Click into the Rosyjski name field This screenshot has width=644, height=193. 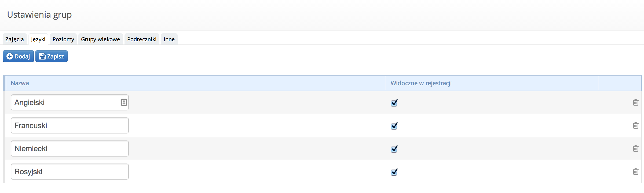coord(70,172)
